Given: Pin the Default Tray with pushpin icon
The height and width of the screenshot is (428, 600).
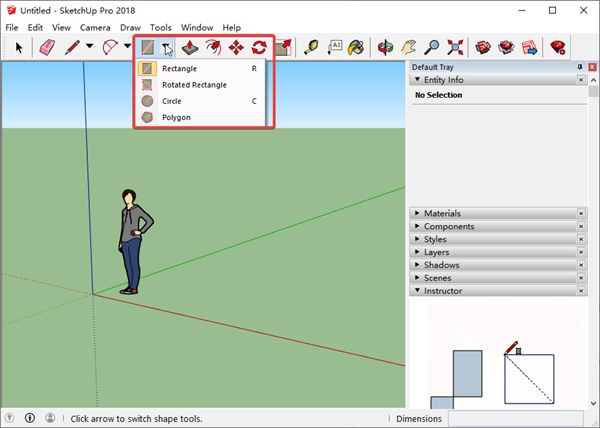Looking at the screenshot, I should pyautogui.click(x=580, y=67).
